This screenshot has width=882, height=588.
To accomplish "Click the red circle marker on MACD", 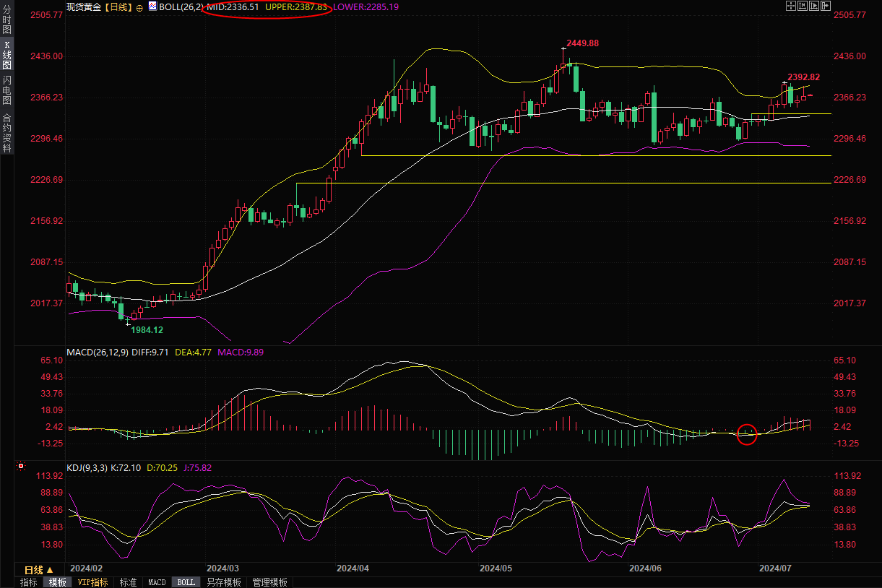I will click(x=747, y=434).
